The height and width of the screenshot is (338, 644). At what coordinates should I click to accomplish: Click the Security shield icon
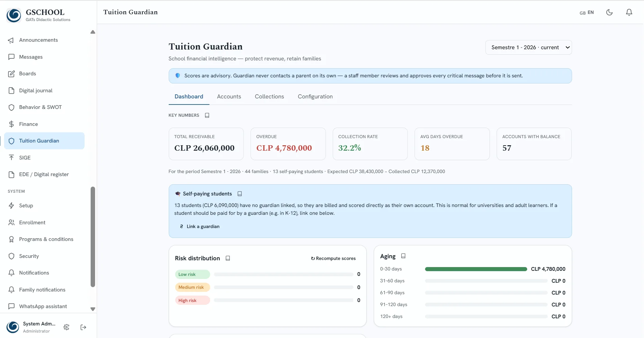pos(11,256)
